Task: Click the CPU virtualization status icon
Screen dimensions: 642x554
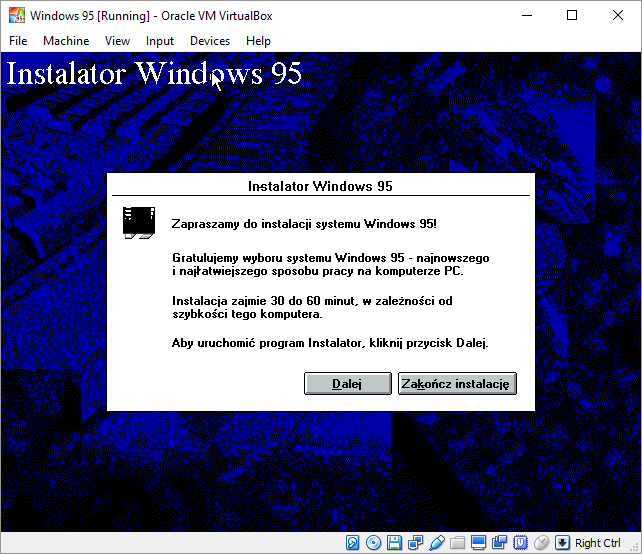Action: click(x=520, y=543)
